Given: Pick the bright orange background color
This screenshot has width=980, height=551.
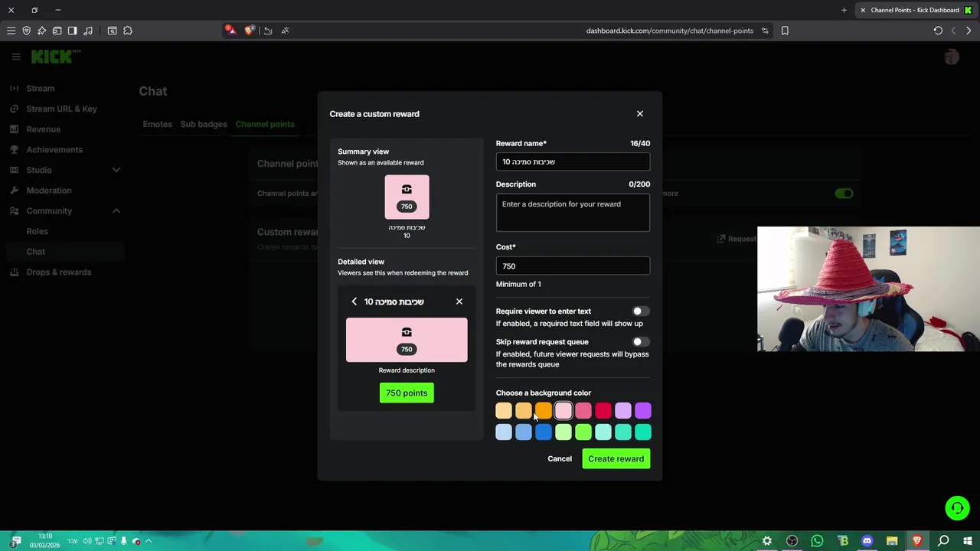Looking at the screenshot, I should [x=544, y=412].
